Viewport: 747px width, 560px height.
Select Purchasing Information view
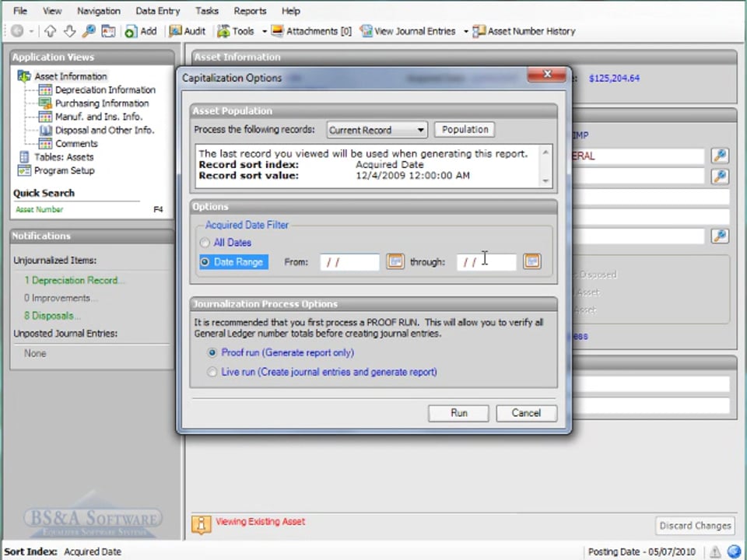[x=102, y=103]
